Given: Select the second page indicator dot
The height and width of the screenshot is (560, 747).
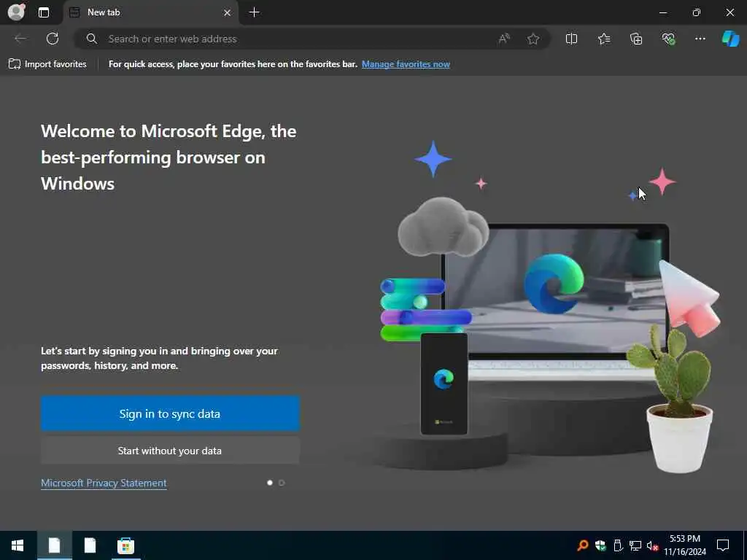Looking at the screenshot, I should (282, 483).
